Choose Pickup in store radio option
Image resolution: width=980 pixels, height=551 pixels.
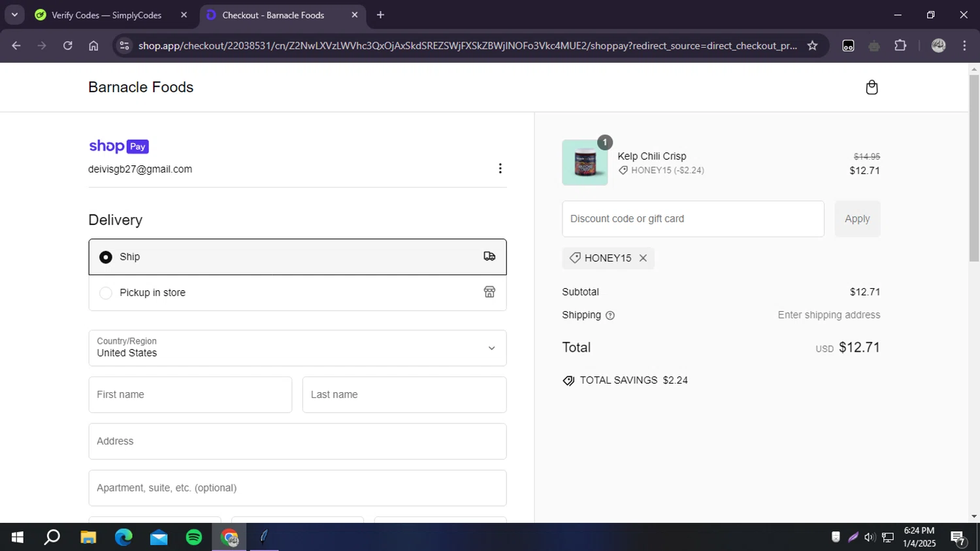(106, 293)
